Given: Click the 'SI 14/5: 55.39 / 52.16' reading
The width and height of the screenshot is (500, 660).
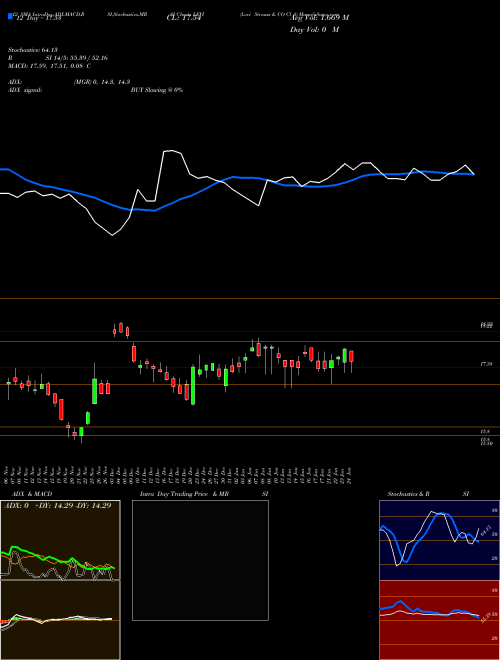Looking at the screenshot, I should (77, 58).
